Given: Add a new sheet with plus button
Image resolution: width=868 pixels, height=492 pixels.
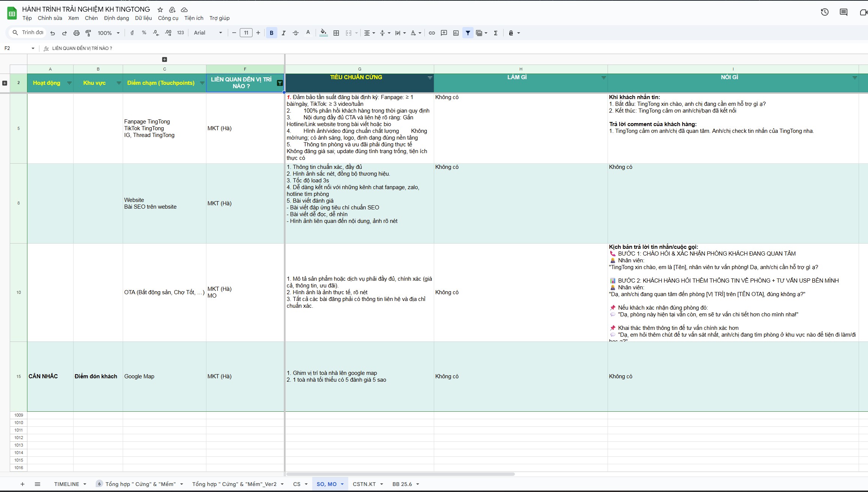Looking at the screenshot, I should point(23,484).
